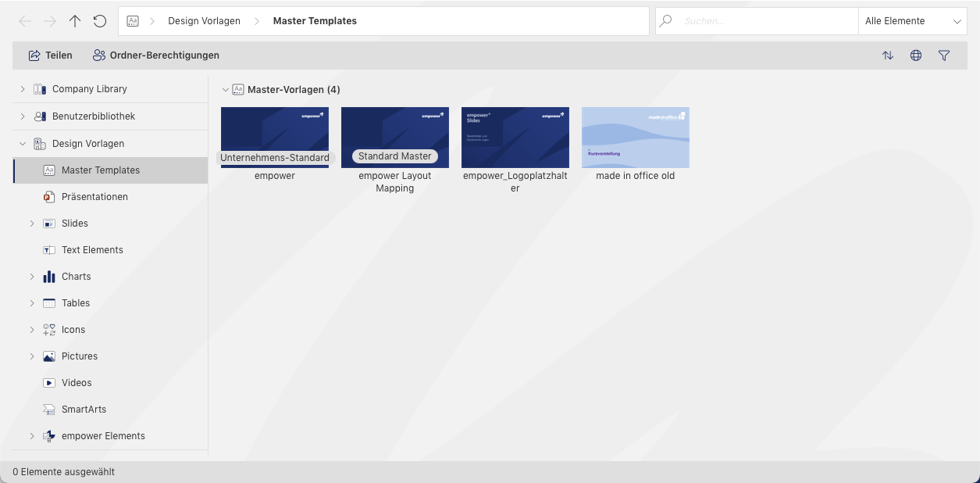Expand the Charts folder
Viewport: 980px width, 483px height.
click(x=32, y=277)
